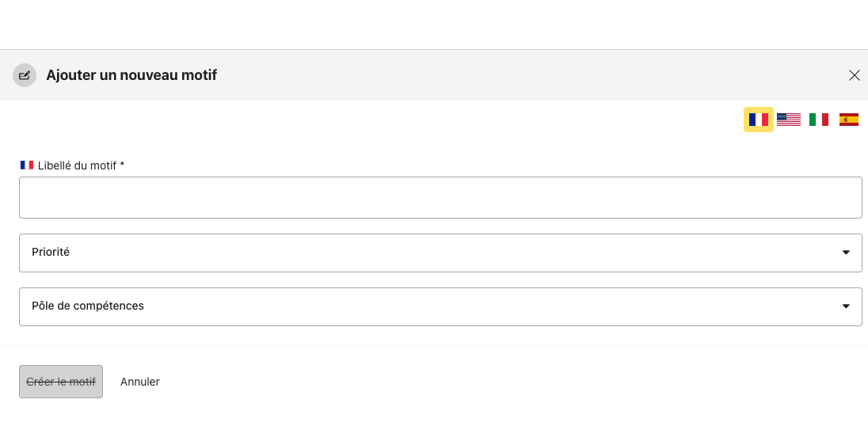Open the Pôle de compétences dropdown

pyautogui.click(x=440, y=306)
